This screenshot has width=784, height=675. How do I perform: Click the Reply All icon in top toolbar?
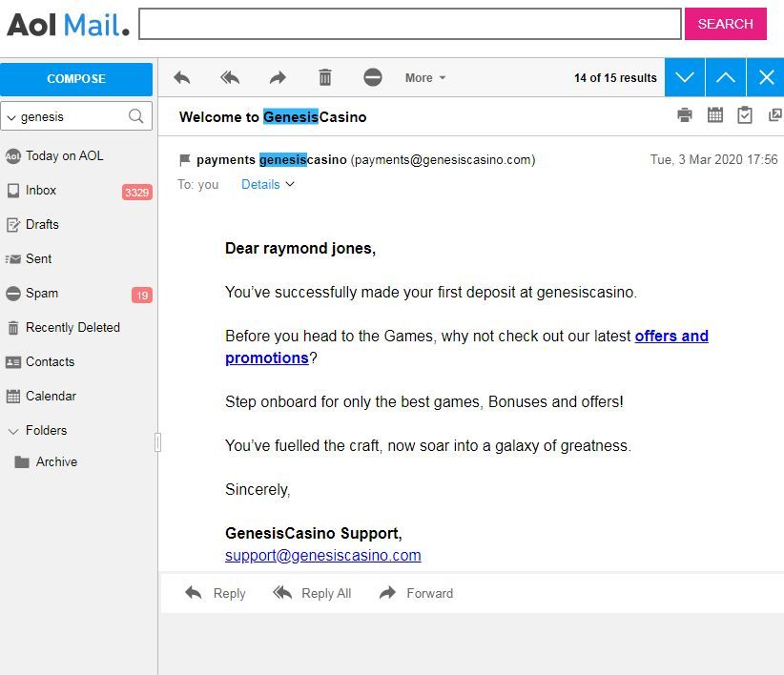[x=230, y=77]
